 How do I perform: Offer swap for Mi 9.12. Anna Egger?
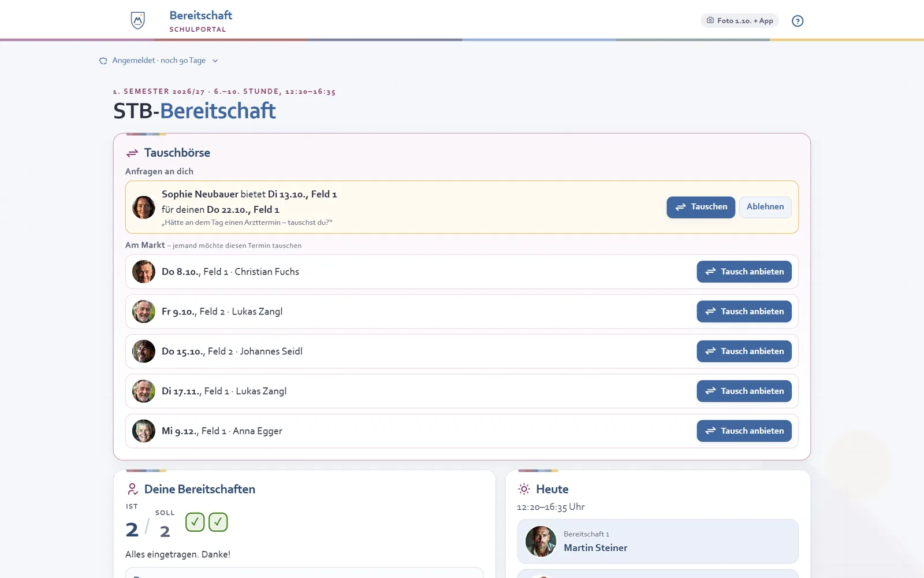pos(744,431)
